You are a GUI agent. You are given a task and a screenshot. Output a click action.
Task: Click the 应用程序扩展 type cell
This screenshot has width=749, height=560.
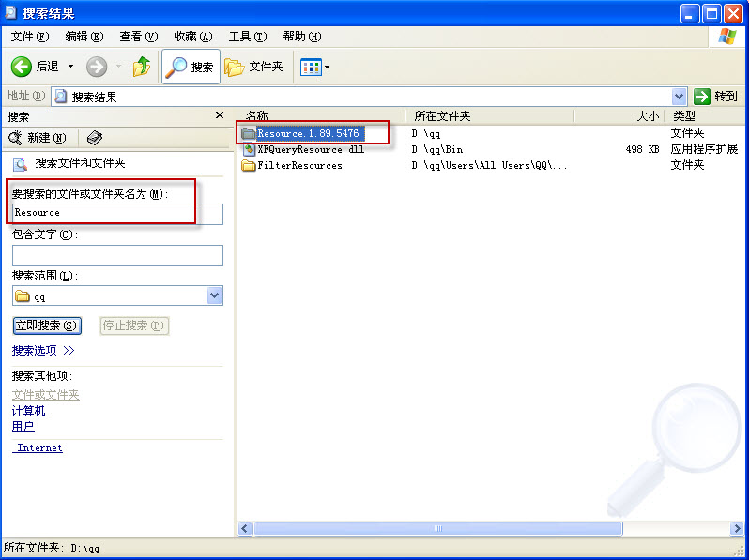[704, 149]
